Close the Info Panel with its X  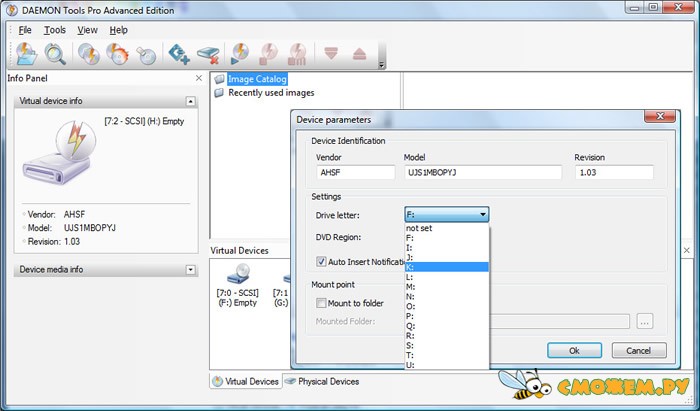point(199,78)
